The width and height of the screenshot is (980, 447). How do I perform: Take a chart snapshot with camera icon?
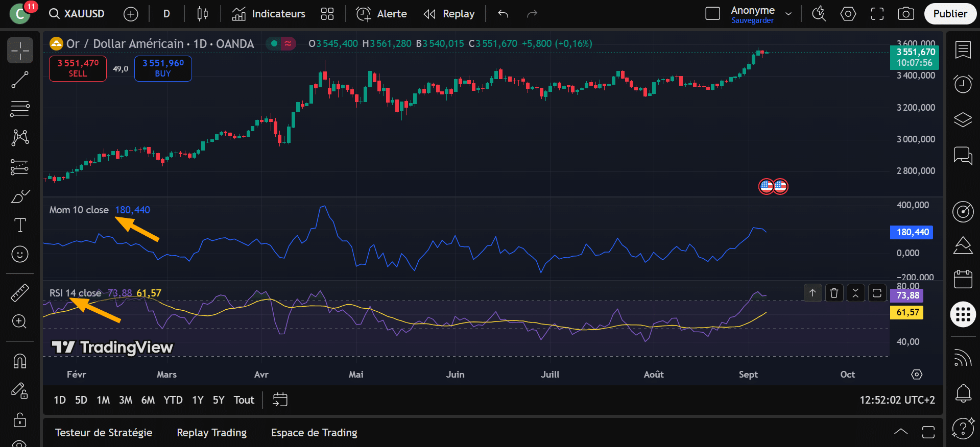pyautogui.click(x=905, y=14)
